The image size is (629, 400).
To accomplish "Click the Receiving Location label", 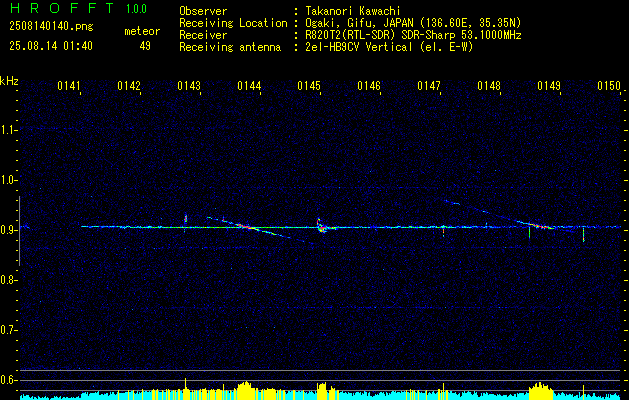I will tap(233, 23).
